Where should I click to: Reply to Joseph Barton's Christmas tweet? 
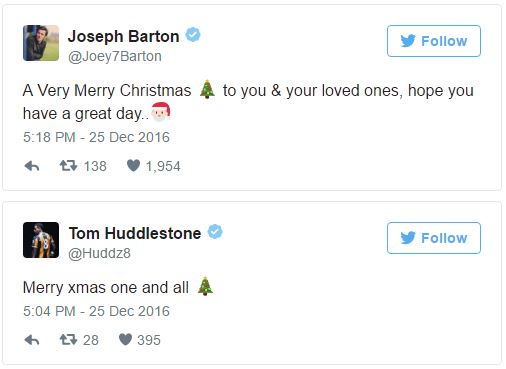[x=32, y=166]
